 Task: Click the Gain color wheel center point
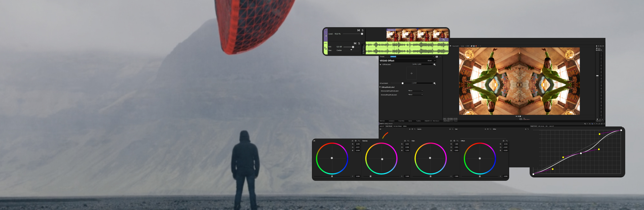(x=430, y=158)
